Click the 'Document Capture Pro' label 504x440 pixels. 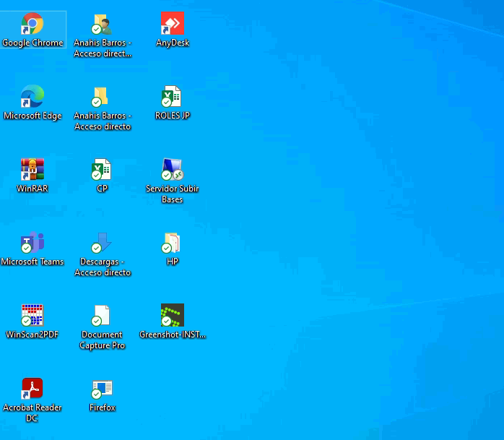point(103,340)
